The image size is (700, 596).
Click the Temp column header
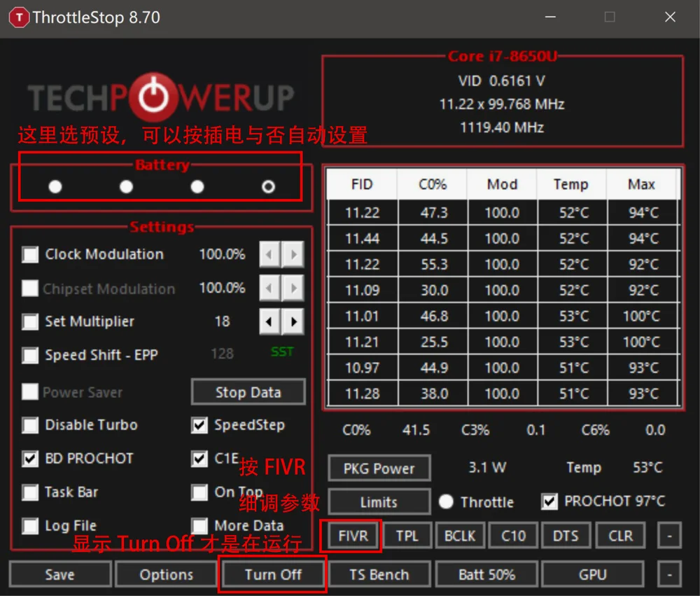tap(571, 184)
